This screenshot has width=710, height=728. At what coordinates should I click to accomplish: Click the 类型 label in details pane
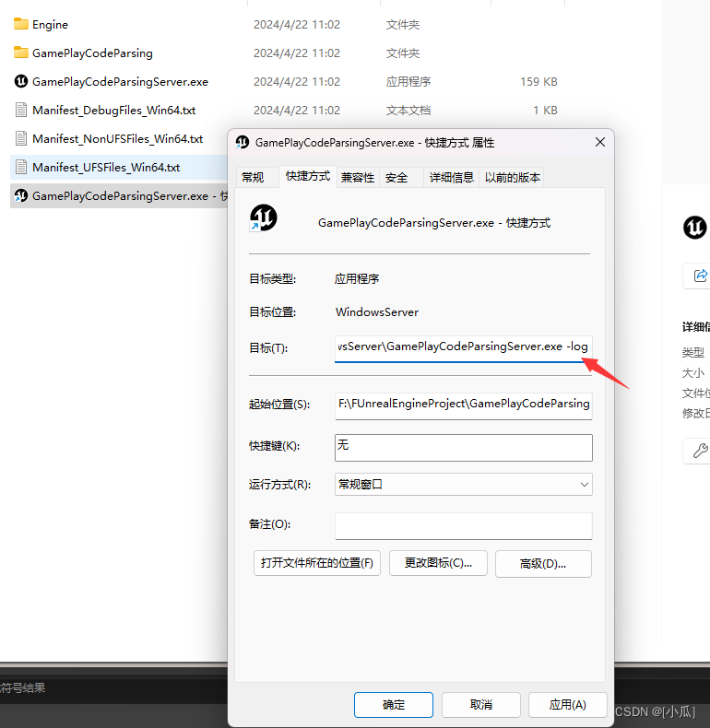[693, 352]
